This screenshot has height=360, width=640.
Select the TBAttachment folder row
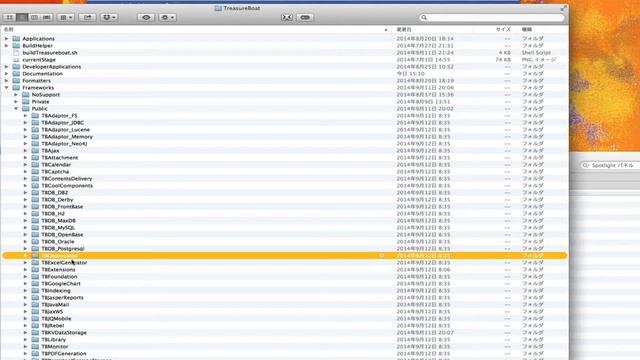coord(284,158)
